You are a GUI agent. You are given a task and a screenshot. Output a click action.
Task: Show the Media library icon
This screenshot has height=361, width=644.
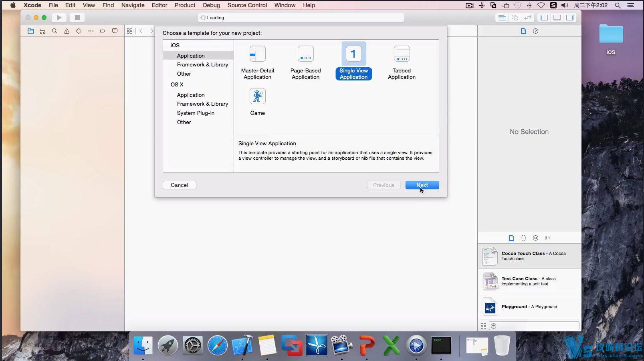[547, 238]
